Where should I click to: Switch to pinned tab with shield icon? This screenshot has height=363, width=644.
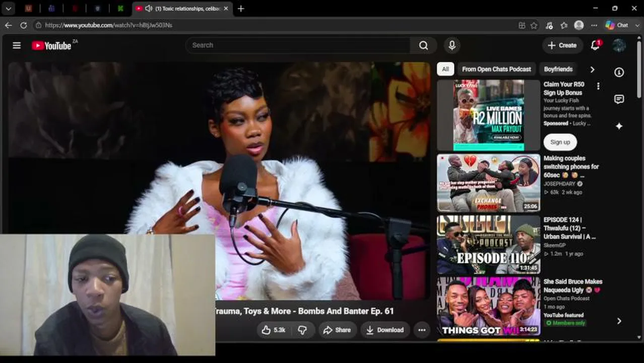click(98, 9)
